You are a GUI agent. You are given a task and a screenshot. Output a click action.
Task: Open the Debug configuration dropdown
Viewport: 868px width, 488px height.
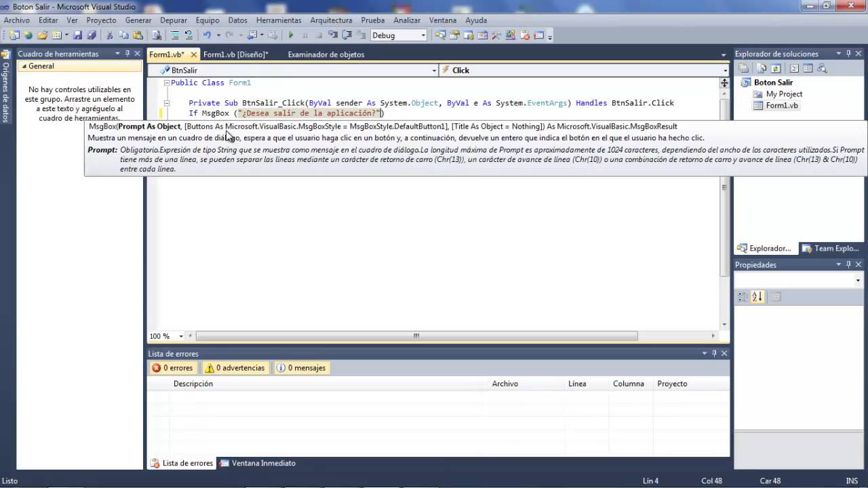point(399,35)
